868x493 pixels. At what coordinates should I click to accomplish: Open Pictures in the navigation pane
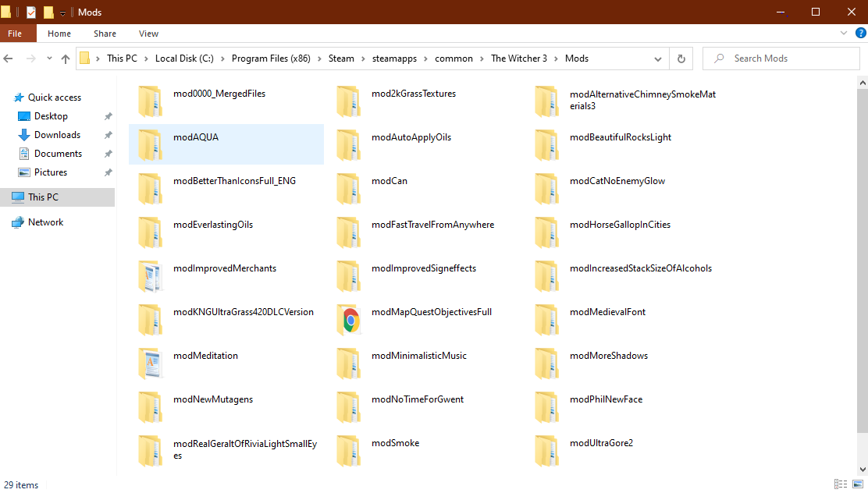[x=51, y=172]
